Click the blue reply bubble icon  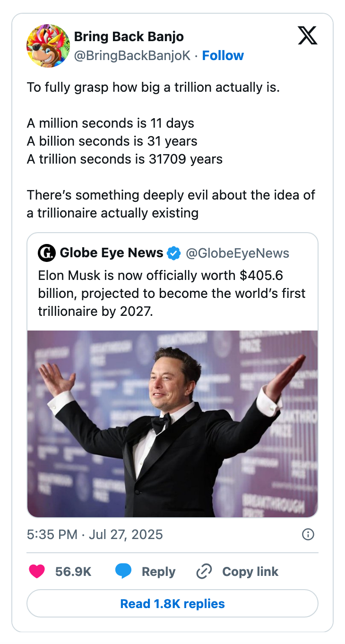[x=123, y=572]
